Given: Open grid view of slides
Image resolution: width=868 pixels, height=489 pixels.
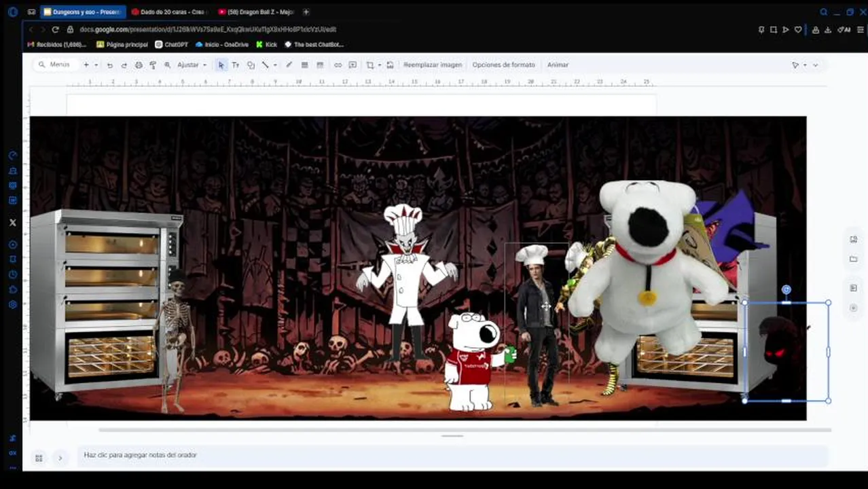Looking at the screenshot, I should 39,458.
